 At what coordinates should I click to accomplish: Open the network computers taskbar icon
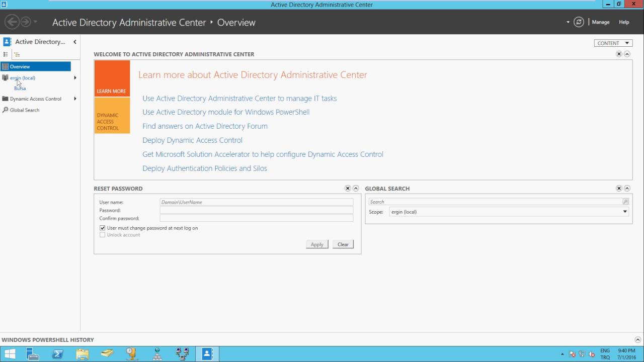[x=182, y=354]
